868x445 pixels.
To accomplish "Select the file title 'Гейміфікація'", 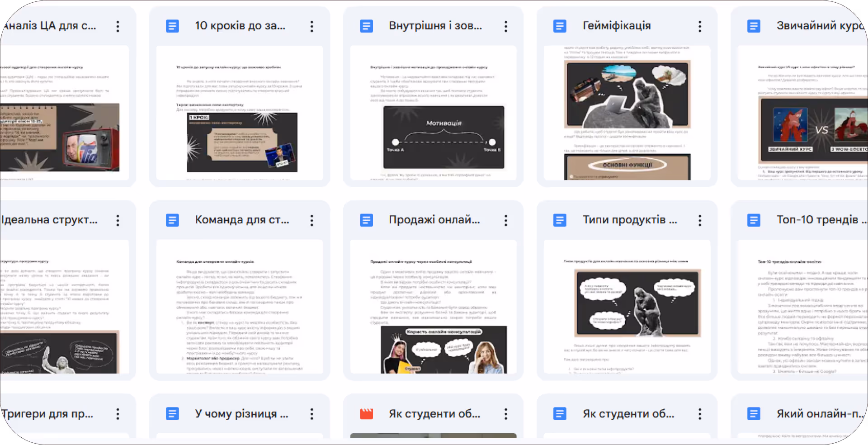I will [x=617, y=26].
